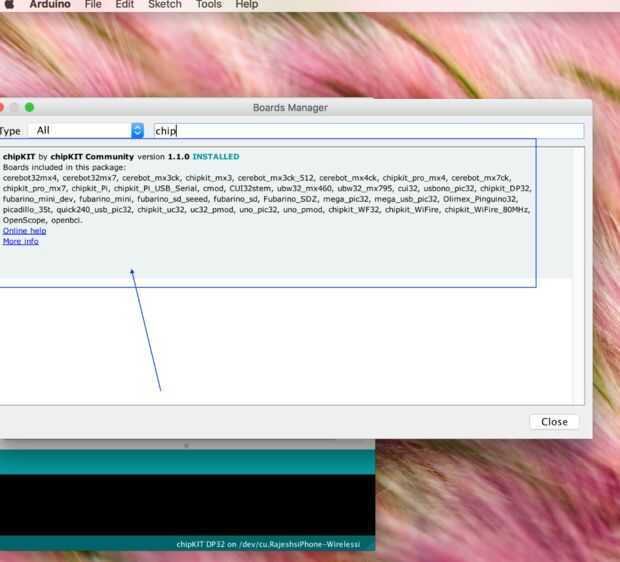Open the Sketch menu
620x562 pixels.
click(x=165, y=4)
